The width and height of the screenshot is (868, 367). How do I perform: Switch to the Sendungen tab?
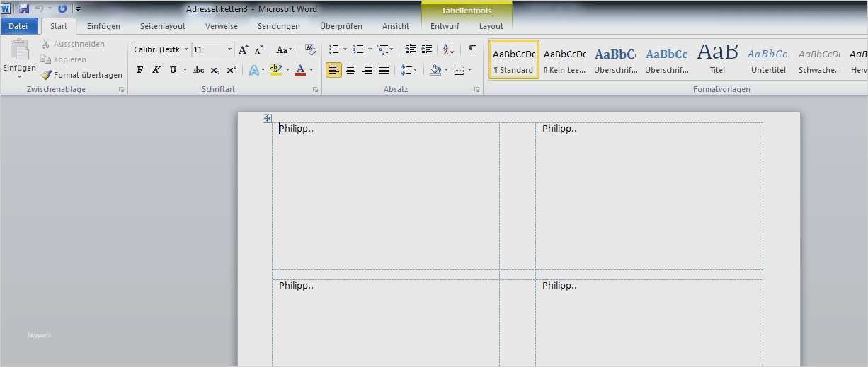point(279,26)
